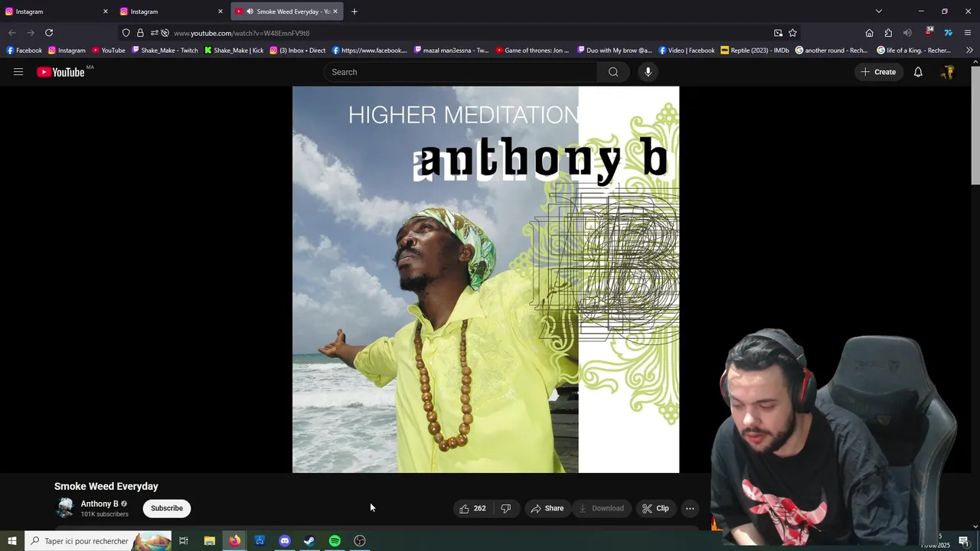Open the account avatar menu
The image size is (980, 551).
[948, 72]
